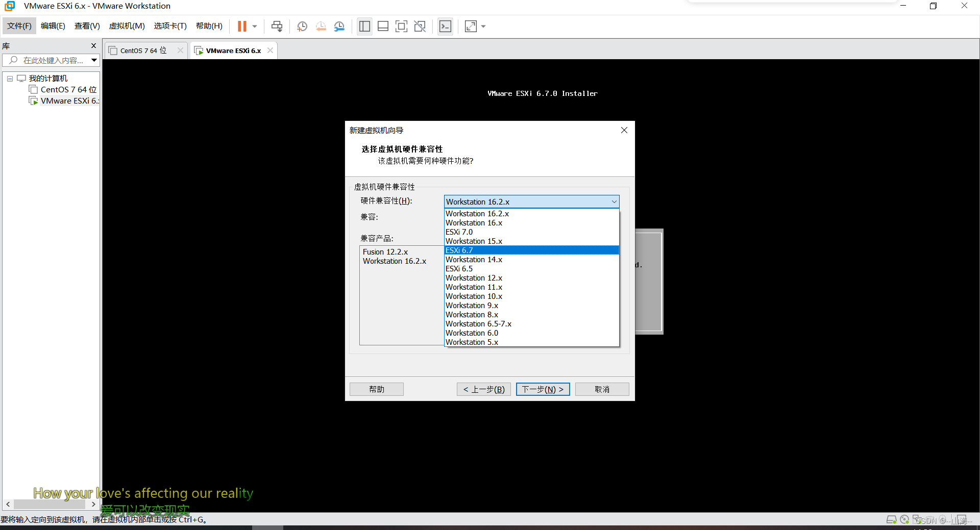Choose ESXi 6.7 from the list

click(x=531, y=250)
